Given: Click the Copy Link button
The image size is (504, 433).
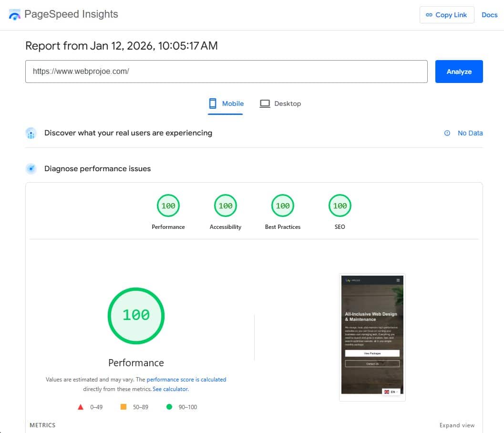Looking at the screenshot, I should click(446, 15).
